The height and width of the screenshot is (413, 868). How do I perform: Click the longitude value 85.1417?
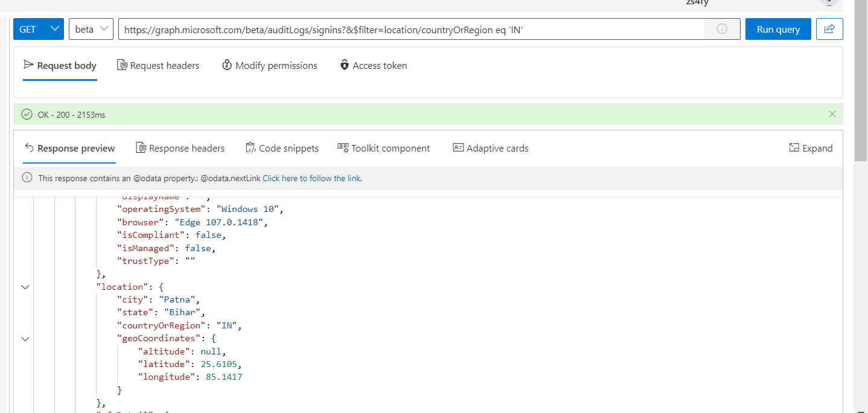[225, 377]
